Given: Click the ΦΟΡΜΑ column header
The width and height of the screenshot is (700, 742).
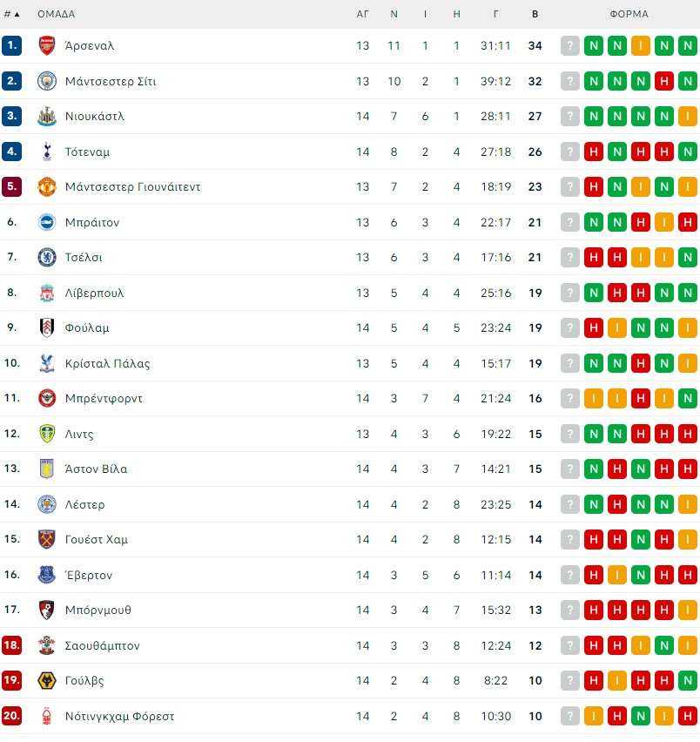Looking at the screenshot, I should tap(629, 14).
